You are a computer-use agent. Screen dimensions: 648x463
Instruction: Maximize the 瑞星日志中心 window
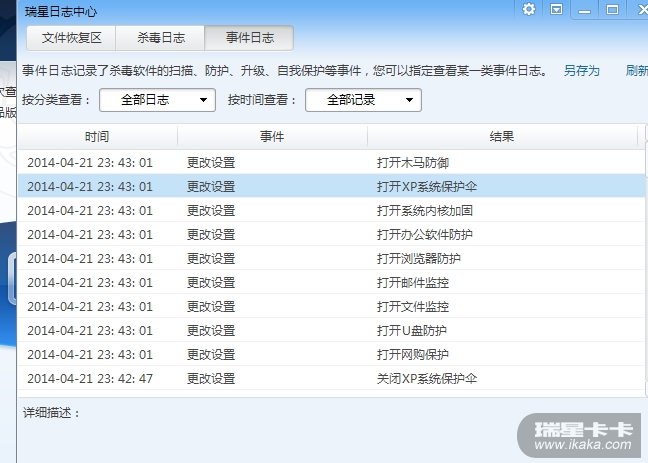(612, 10)
